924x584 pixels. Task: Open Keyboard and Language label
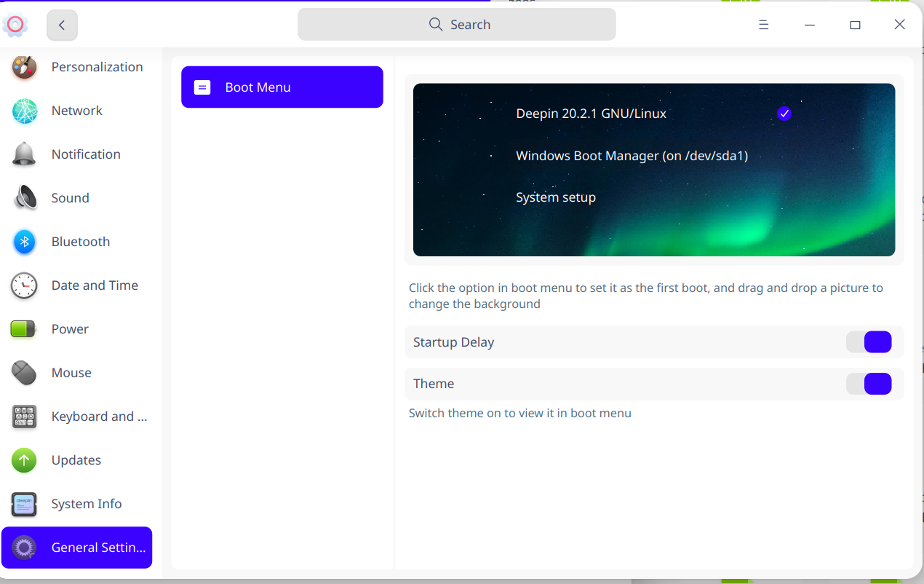[100, 417]
